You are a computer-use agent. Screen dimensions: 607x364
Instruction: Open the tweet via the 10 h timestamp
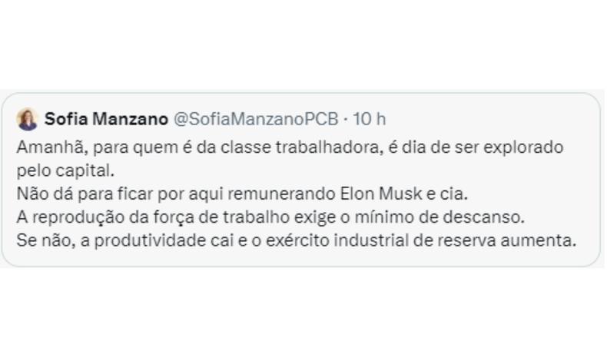click(369, 119)
